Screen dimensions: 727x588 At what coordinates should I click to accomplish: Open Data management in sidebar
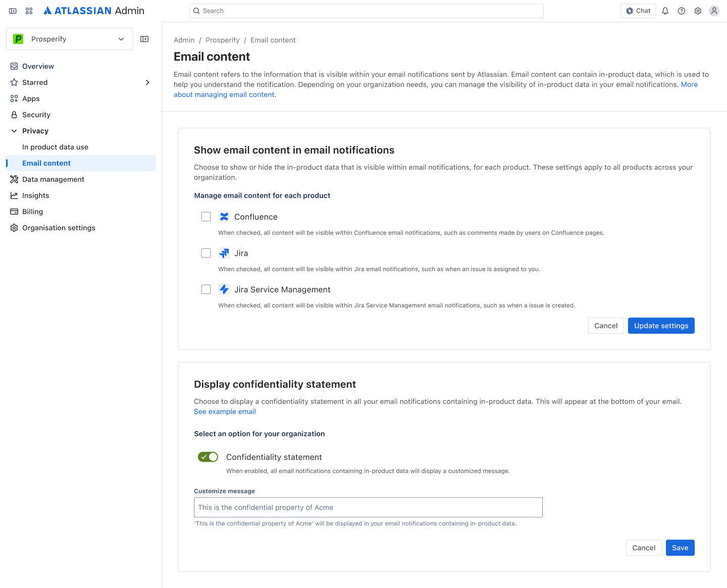click(81, 179)
